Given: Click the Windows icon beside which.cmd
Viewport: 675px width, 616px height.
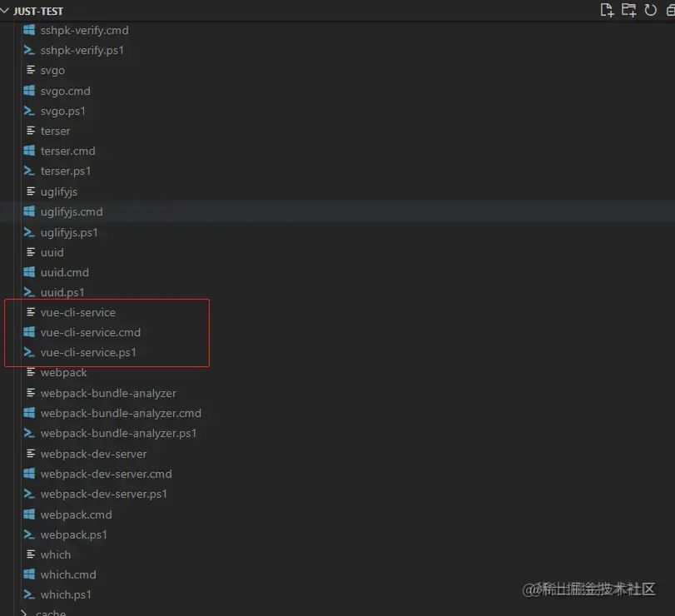Looking at the screenshot, I should [29, 574].
